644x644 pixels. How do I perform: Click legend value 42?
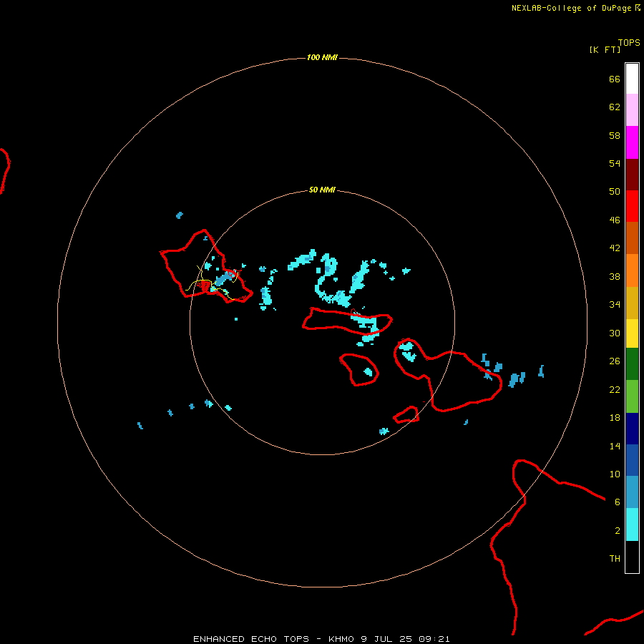[615, 248]
